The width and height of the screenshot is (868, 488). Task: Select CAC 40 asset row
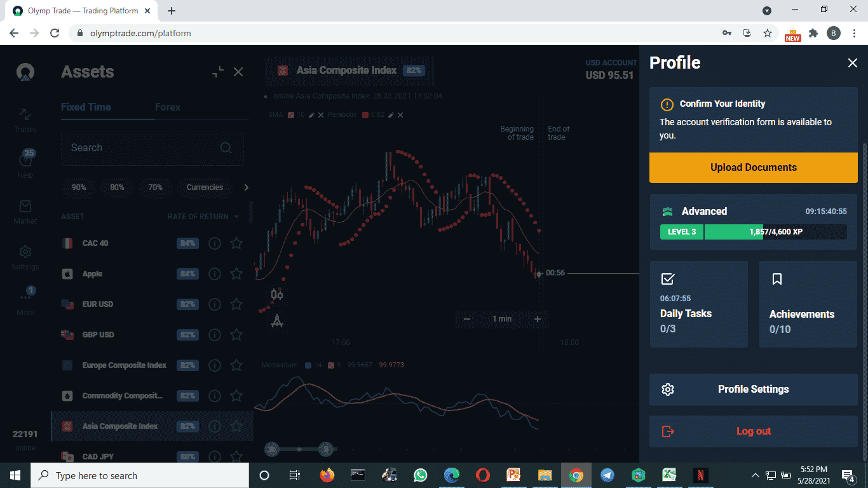pyautogui.click(x=153, y=243)
